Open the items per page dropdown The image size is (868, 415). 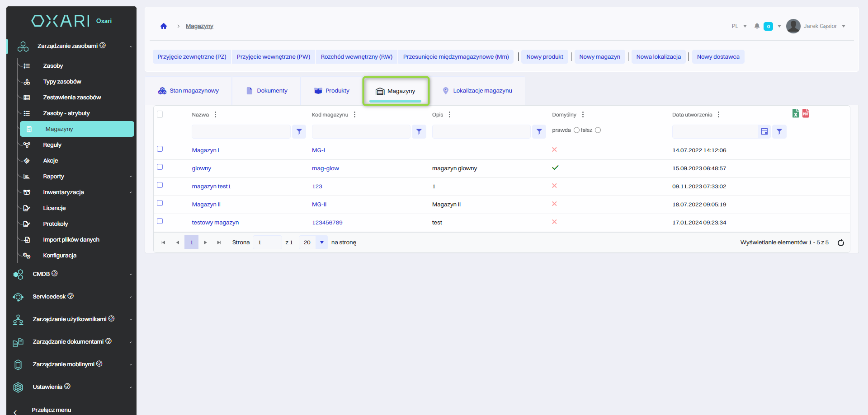321,242
